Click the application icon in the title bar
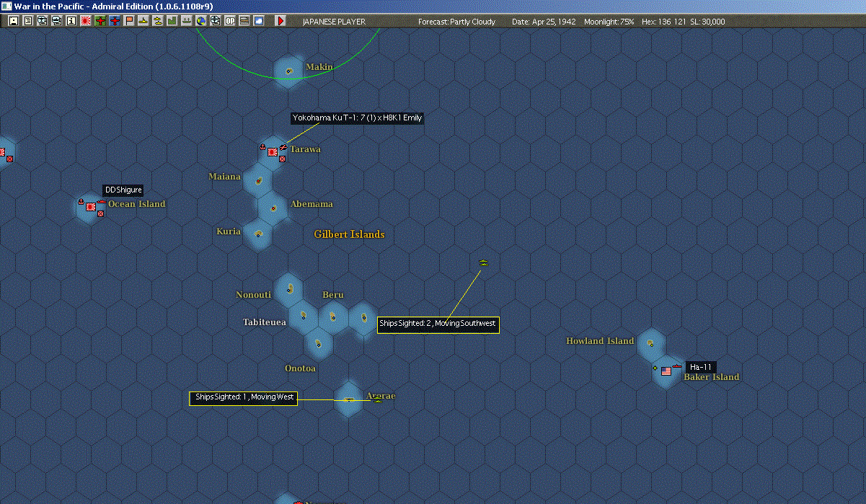 (x=6, y=6)
